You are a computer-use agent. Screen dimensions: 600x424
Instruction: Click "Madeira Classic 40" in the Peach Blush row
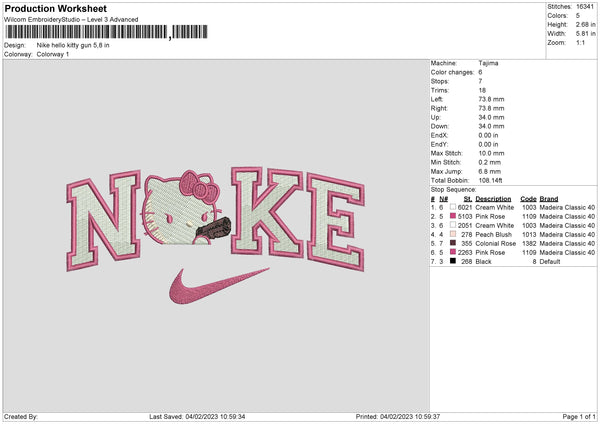567,234
